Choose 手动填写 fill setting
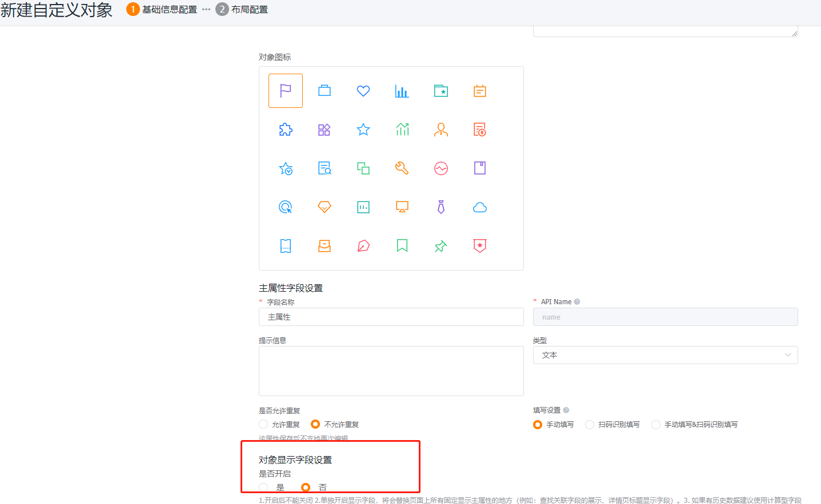Screen dimensions: 821x504 pyautogui.click(x=538, y=425)
